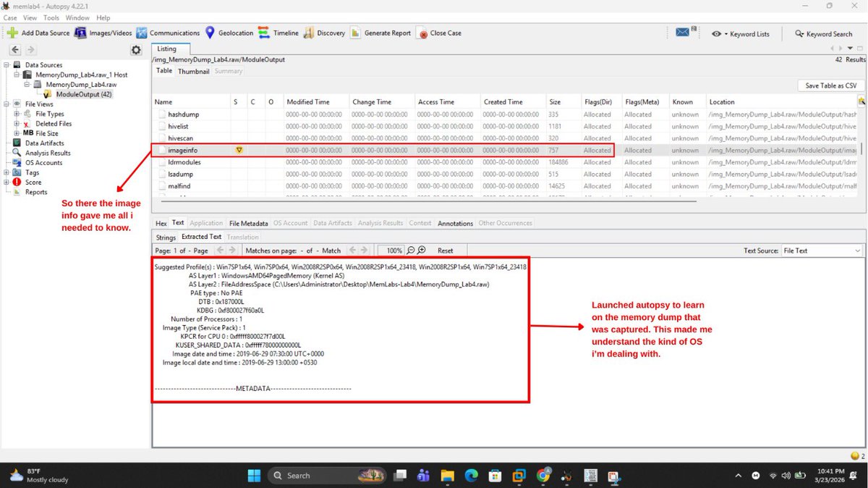The height and width of the screenshot is (488, 868).
Task: Select ModuleOutput (42) in the tree
Action: (x=83, y=94)
